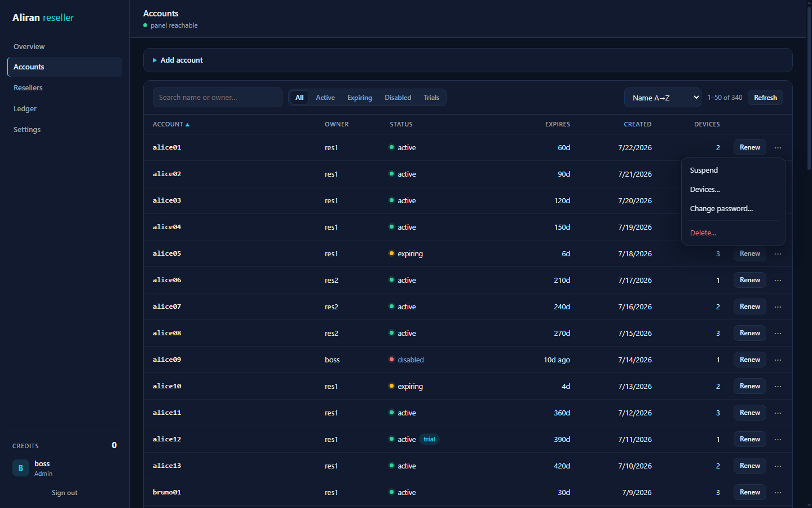Choose Change password... menu entry
Image resolution: width=812 pixels, height=508 pixels.
pos(733,208)
